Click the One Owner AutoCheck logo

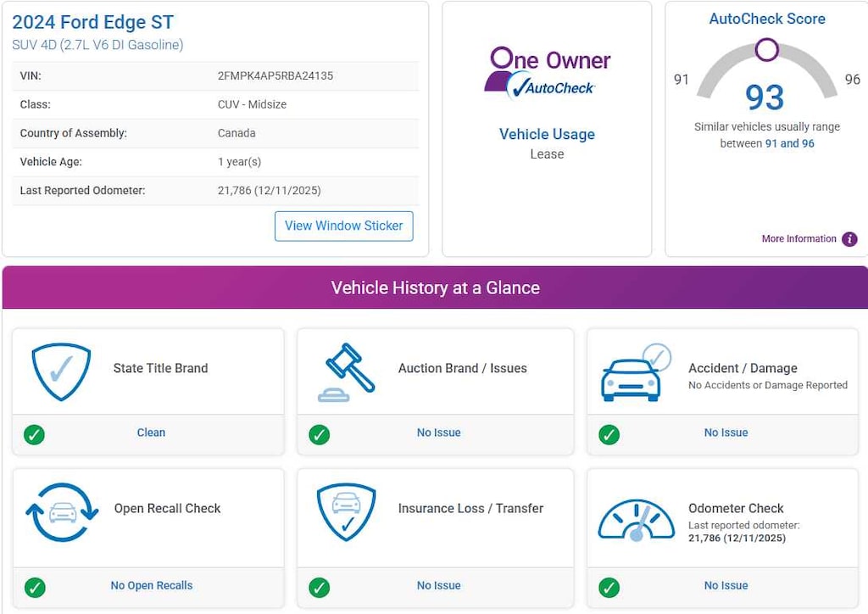pyautogui.click(x=547, y=72)
